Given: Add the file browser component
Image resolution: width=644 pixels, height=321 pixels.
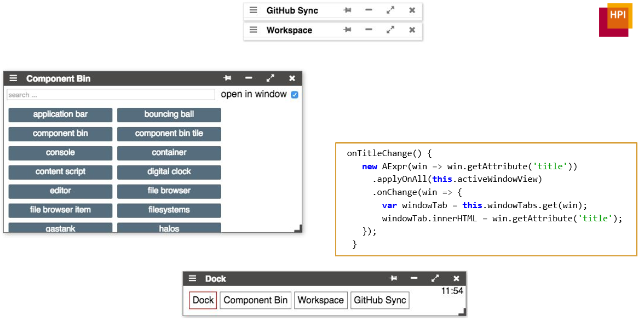Looking at the screenshot, I should pos(169,191).
